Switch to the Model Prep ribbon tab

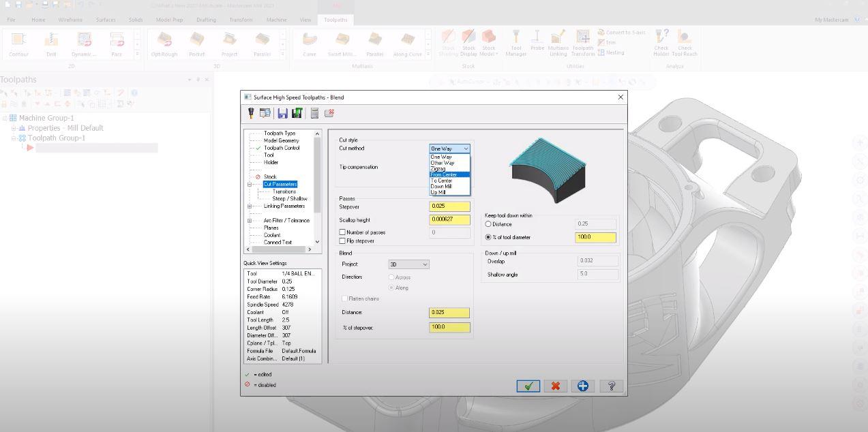click(x=169, y=20)
